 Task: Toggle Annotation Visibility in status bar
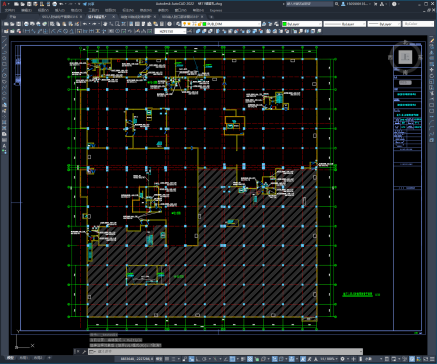tap(303, 359)
